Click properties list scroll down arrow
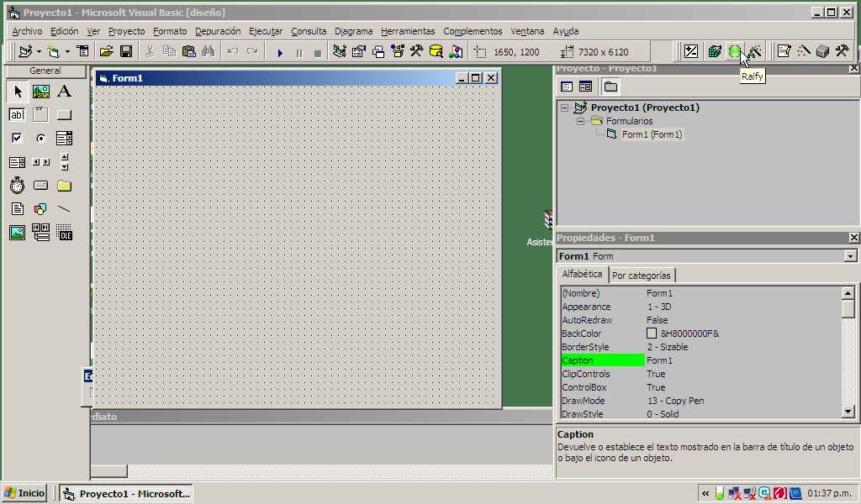Screen dimensions: 861x504 (x=848, y=412)
